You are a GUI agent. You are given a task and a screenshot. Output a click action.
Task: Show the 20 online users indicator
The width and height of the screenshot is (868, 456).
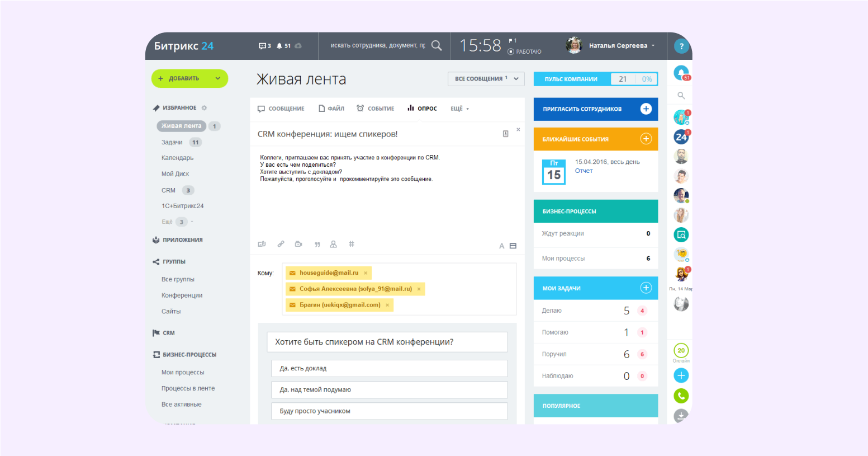click(x=681, y=351)
